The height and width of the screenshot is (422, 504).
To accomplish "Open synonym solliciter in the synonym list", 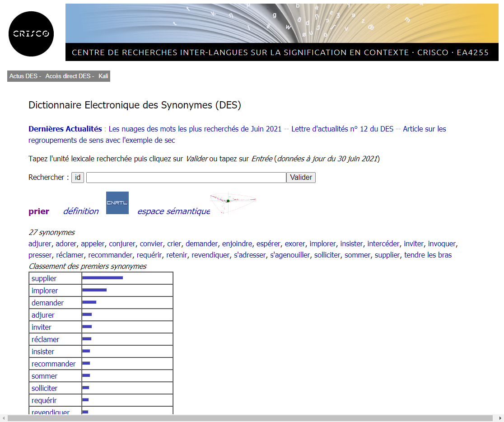I will click(x=327, y=255).
